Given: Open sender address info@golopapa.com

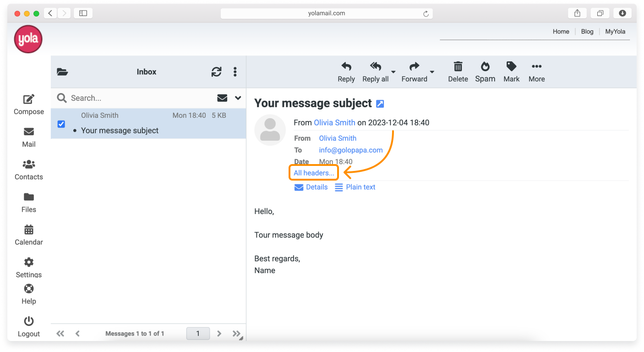Looking at the screenshot, I should [x=350, y=150].
